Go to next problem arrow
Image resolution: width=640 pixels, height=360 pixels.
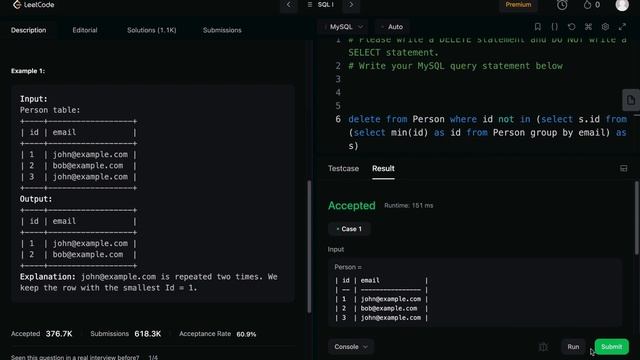tap(351, 5)
